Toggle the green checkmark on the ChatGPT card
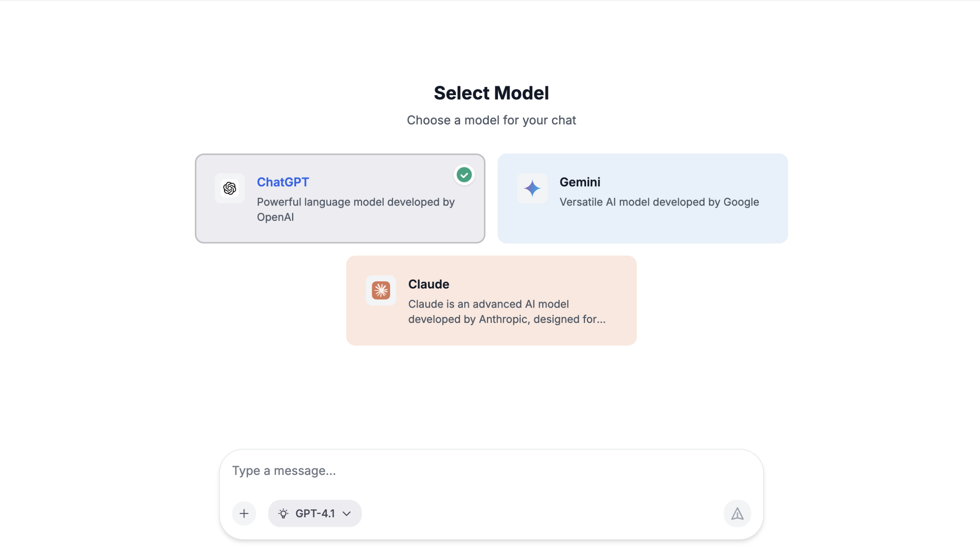This screenshot has width=980, height=546. (x=464, y=175)
